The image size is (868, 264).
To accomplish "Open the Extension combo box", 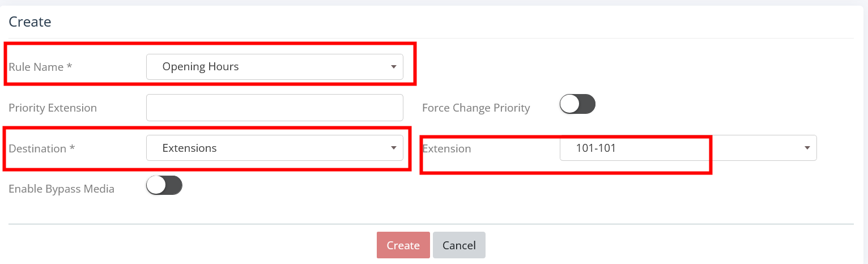I will pos(688,148).
